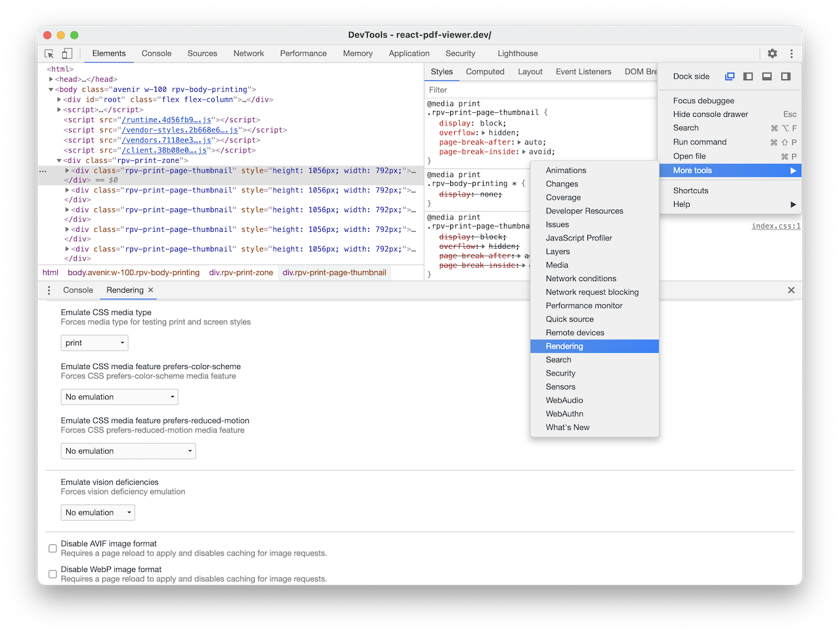Close the console drawer
Viewport: 840px width, 635px height.
[x=791, y=290]
